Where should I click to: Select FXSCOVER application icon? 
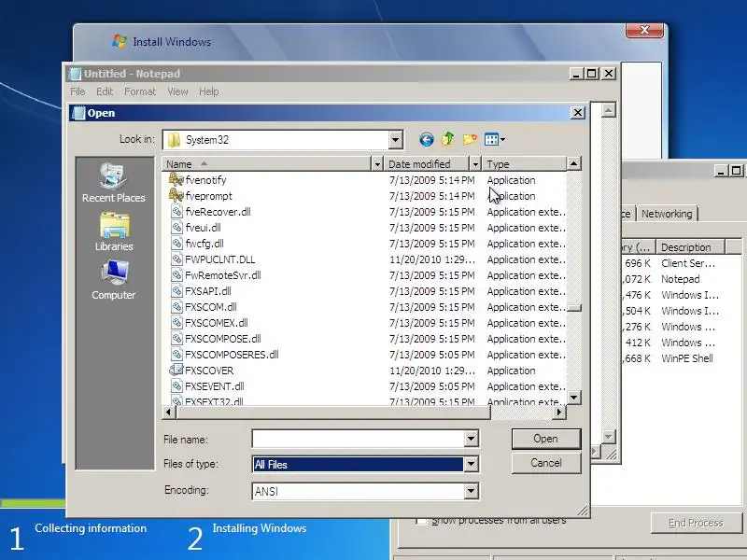[176, 370]
